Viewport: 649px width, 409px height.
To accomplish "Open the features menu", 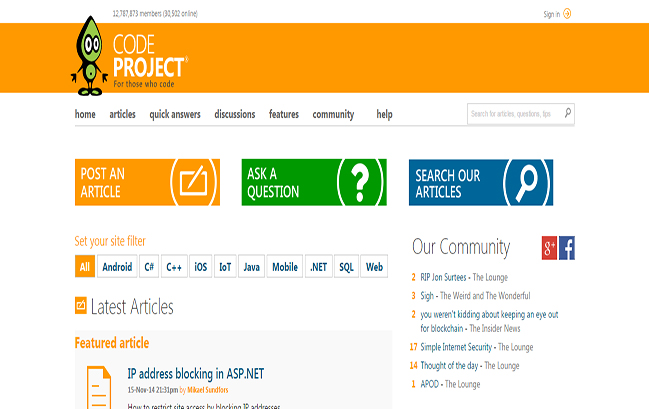I will click(x=284, y=114).
